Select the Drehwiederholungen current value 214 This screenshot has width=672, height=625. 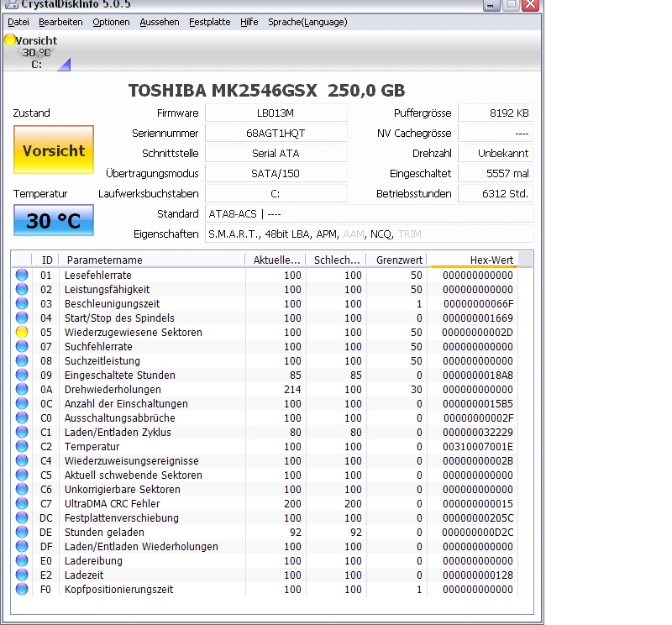tap(292, 389)
